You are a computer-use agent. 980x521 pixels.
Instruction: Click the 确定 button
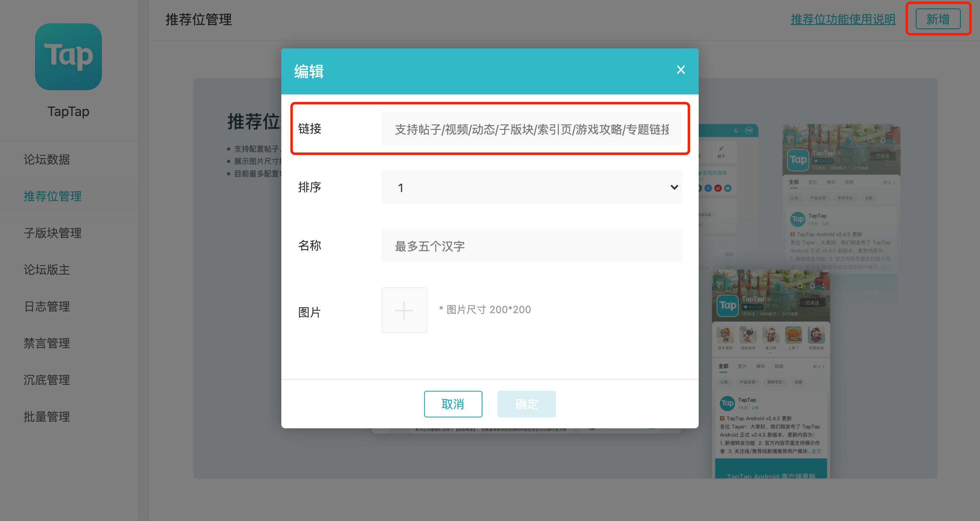click(x=526, y=404)
